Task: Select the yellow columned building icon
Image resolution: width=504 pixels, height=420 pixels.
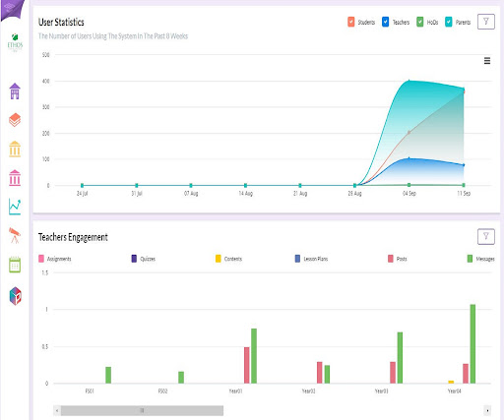Action: [15, 149]
